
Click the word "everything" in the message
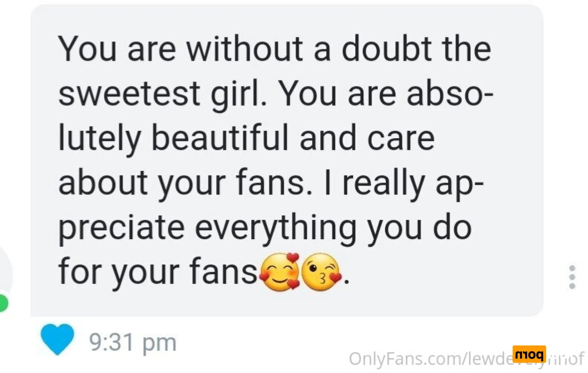tap(275, 229)
